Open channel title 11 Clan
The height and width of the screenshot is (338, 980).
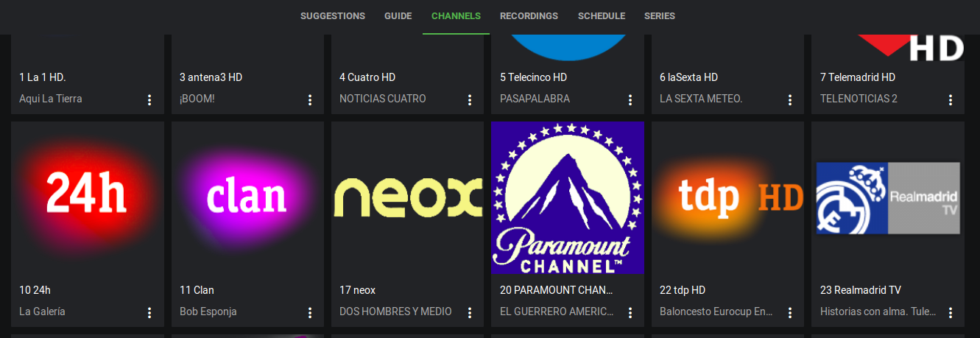point(197,290)
